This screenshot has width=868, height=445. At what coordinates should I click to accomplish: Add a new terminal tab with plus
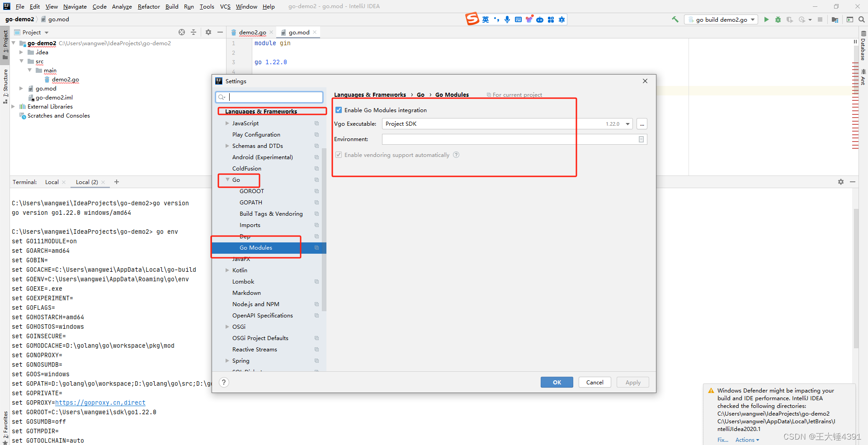coord(117,182)
